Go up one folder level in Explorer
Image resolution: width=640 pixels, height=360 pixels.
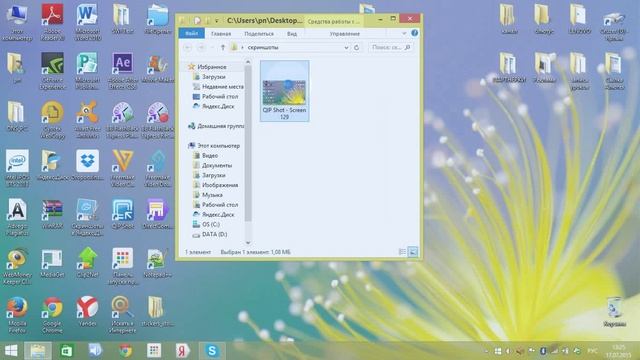click(223, 47)
